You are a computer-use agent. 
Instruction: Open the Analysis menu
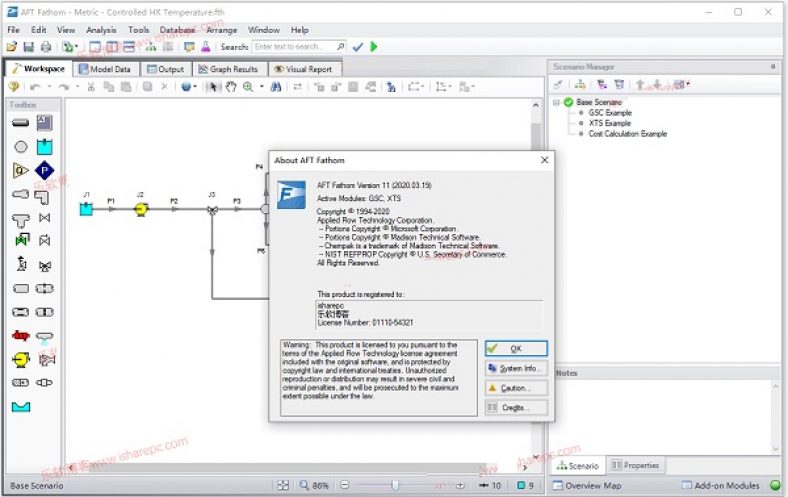click(x=101, y=30)
